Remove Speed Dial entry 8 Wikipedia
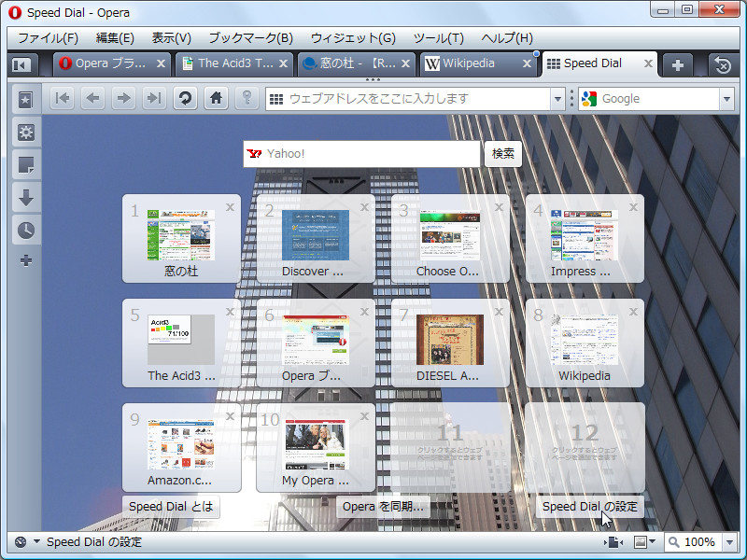747x560 pixels. 633,312
